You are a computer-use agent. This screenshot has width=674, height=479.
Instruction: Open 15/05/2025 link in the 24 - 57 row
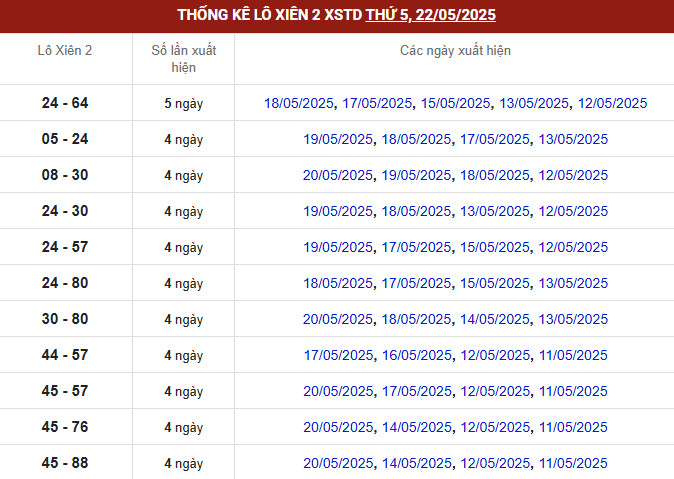click(x=495, y=247)
